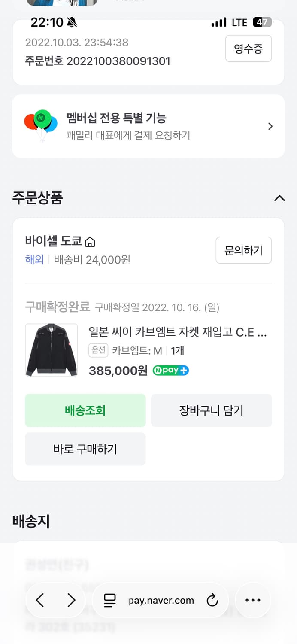Expand the 멤버십 전용 특별 기능 panel
297x644 pixels.
(270, 126)
